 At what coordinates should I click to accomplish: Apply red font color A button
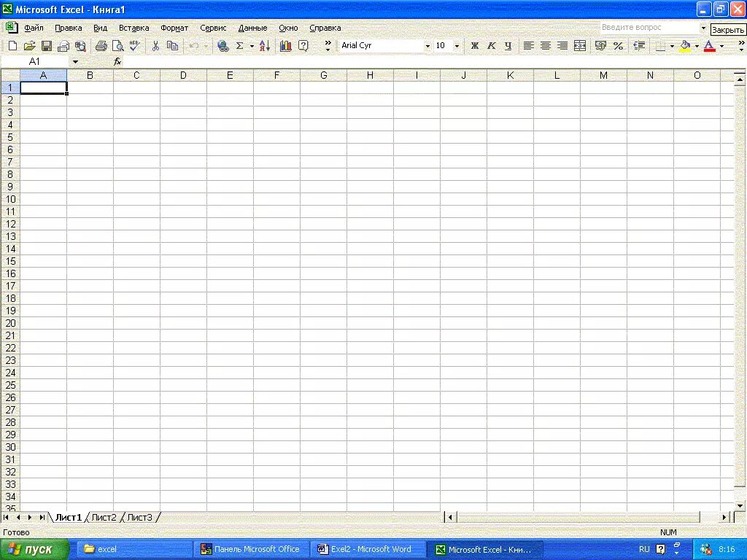point(709,46)
